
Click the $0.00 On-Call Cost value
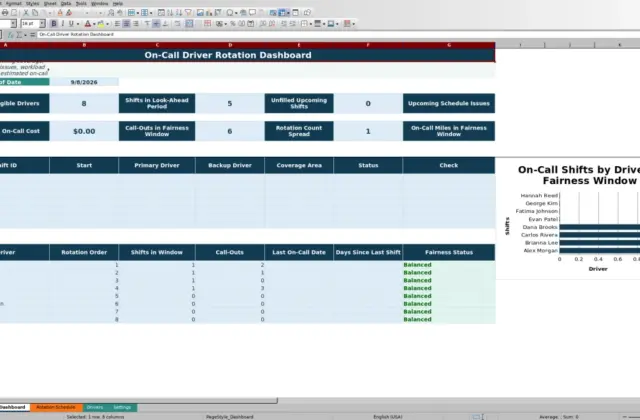point(84,131)
